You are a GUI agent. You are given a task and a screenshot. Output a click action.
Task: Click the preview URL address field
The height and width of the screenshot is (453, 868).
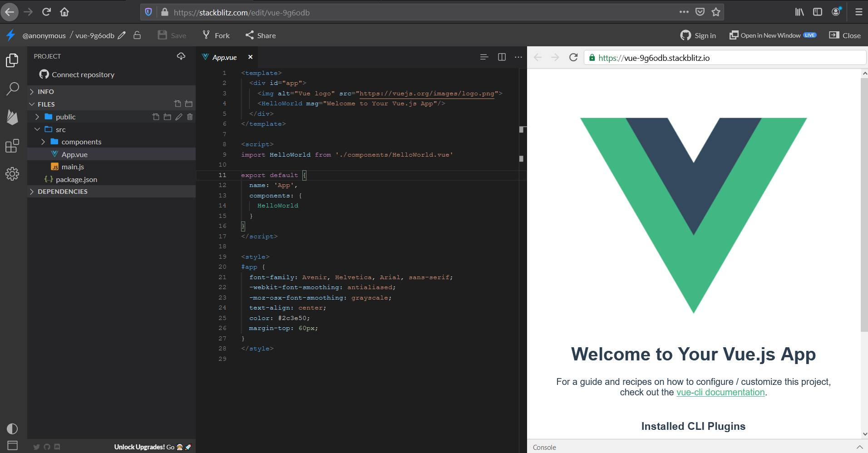(725, 58)
